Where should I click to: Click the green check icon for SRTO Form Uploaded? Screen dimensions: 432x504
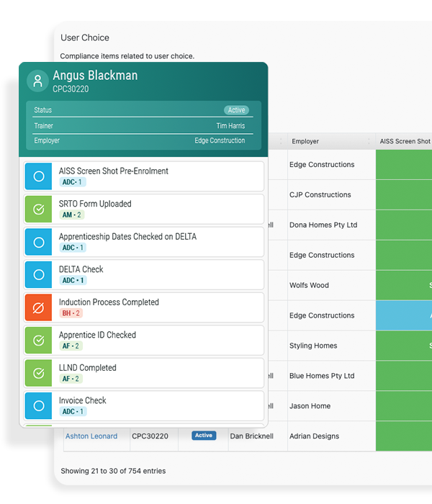point(39,209)
